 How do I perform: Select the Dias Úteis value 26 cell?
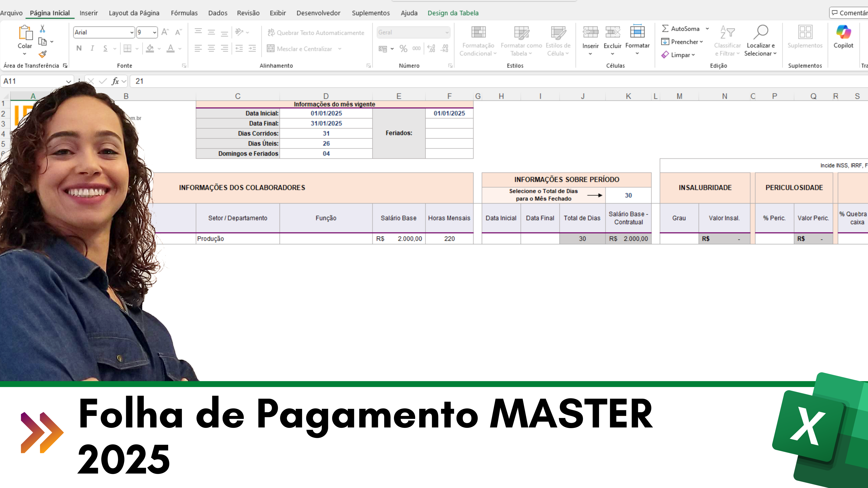326,143
